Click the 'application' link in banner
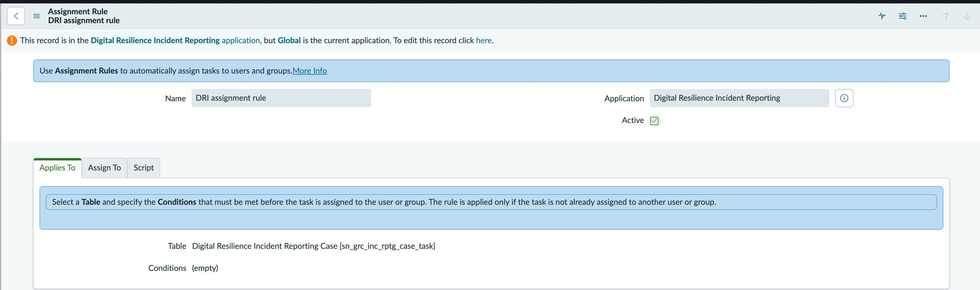Screen dimensions: 980x290 [x=241, y=40]
